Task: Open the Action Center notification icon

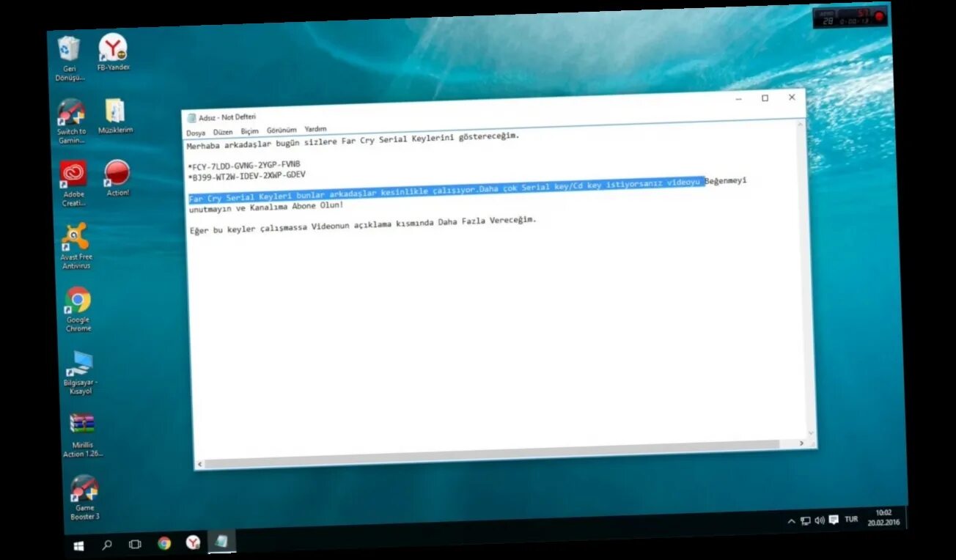Action: (834, 520)
